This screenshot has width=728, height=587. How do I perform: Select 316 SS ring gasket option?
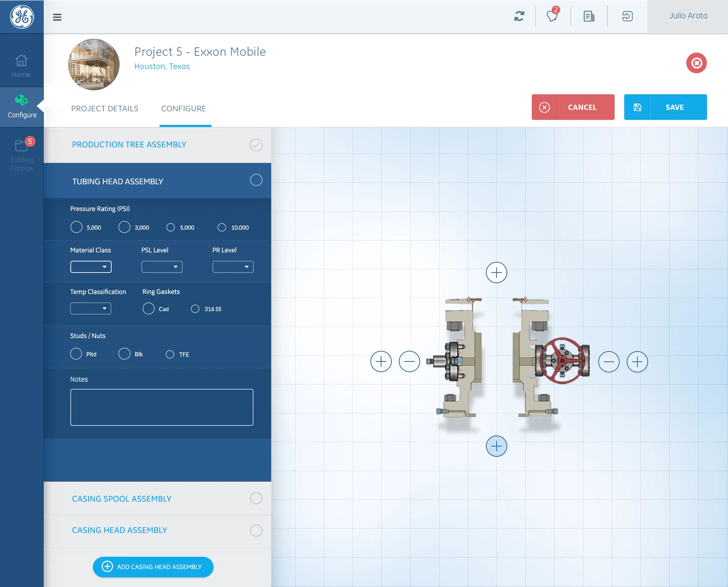(195, 309)
